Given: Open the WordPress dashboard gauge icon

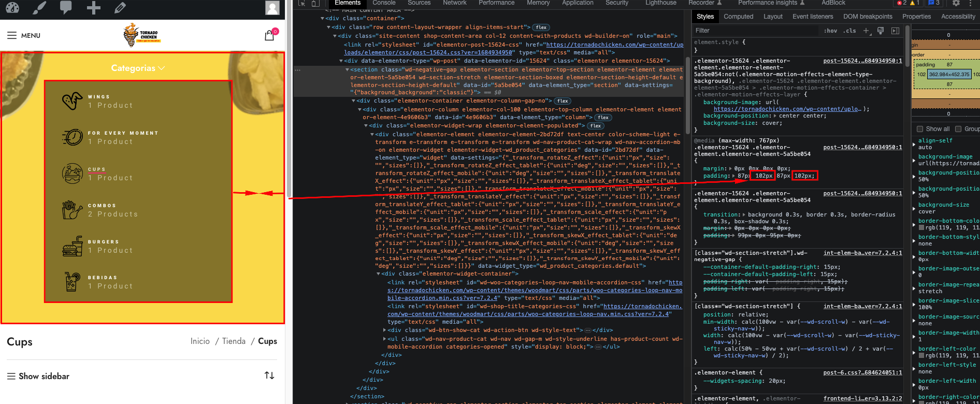Looking at the screenshot, I should click(12, 7).
